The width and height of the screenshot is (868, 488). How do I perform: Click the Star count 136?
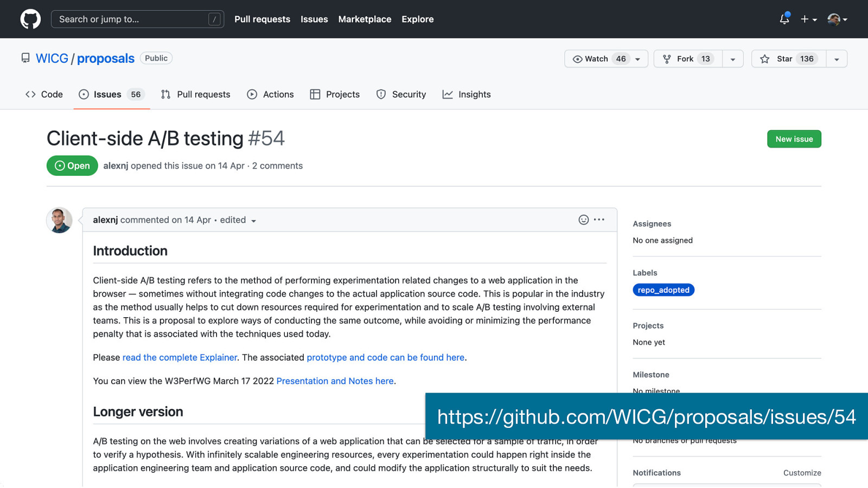(807, 59)
